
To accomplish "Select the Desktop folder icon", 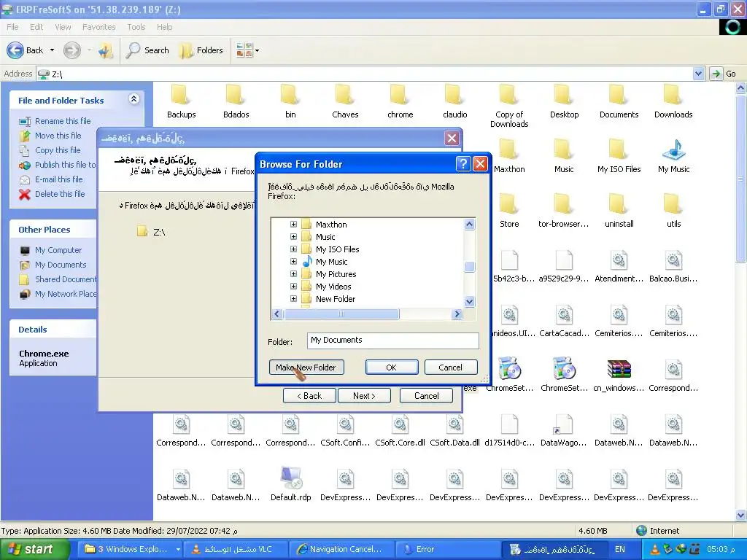I will pos(564,94).
